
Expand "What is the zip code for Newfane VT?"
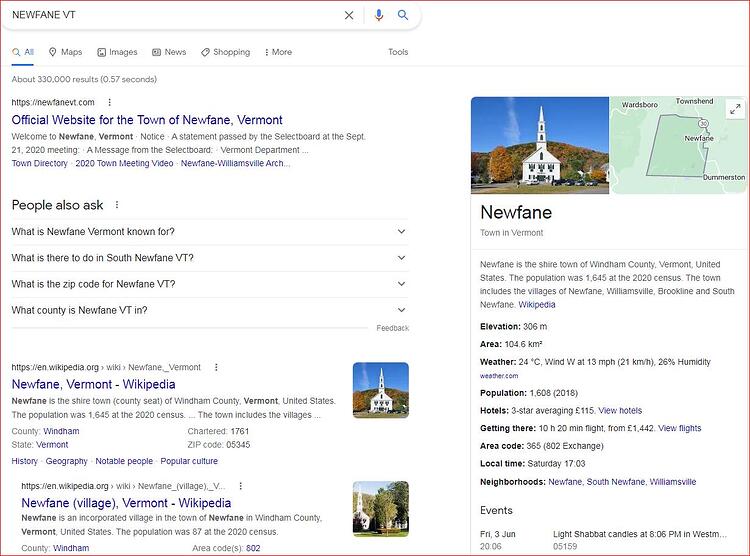point(210,284)
